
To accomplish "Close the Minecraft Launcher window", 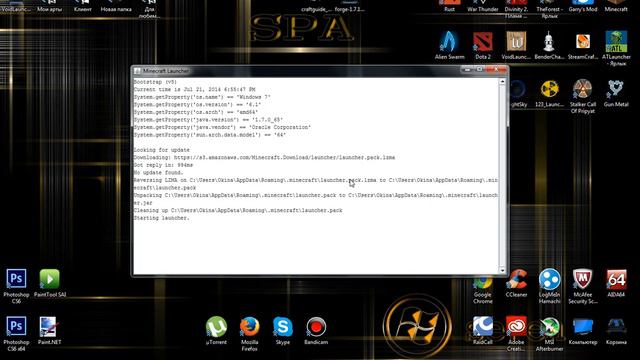I will click(x=497, y=70).
